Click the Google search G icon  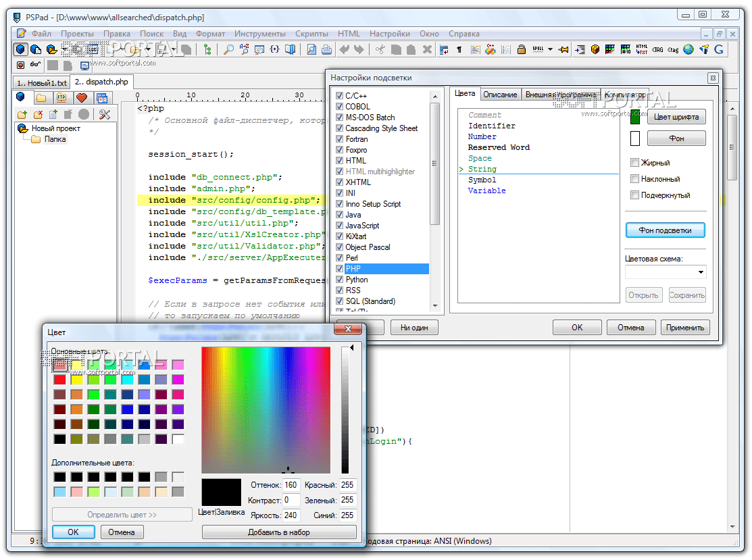[718, 49]
